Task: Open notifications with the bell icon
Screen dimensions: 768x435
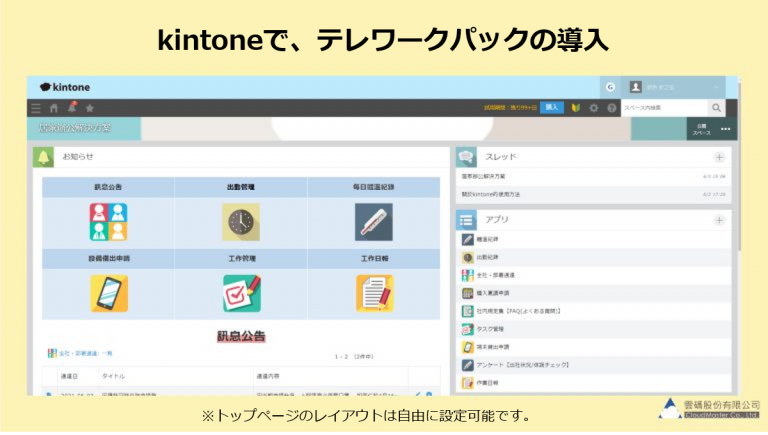Action: point(71,108)
